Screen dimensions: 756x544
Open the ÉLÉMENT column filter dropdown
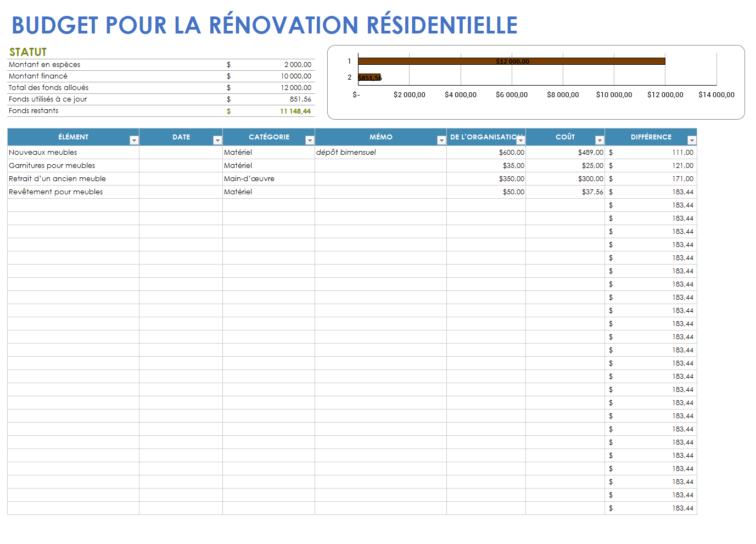(x=134, y=141)
